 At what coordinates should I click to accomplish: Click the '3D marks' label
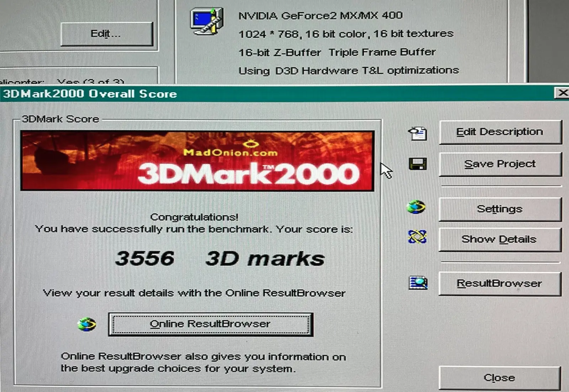265,259
